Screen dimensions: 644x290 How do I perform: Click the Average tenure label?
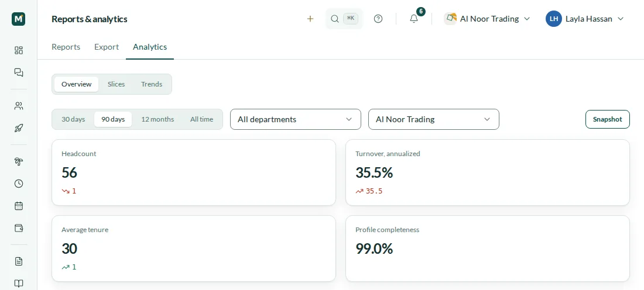tap(85, 230)
